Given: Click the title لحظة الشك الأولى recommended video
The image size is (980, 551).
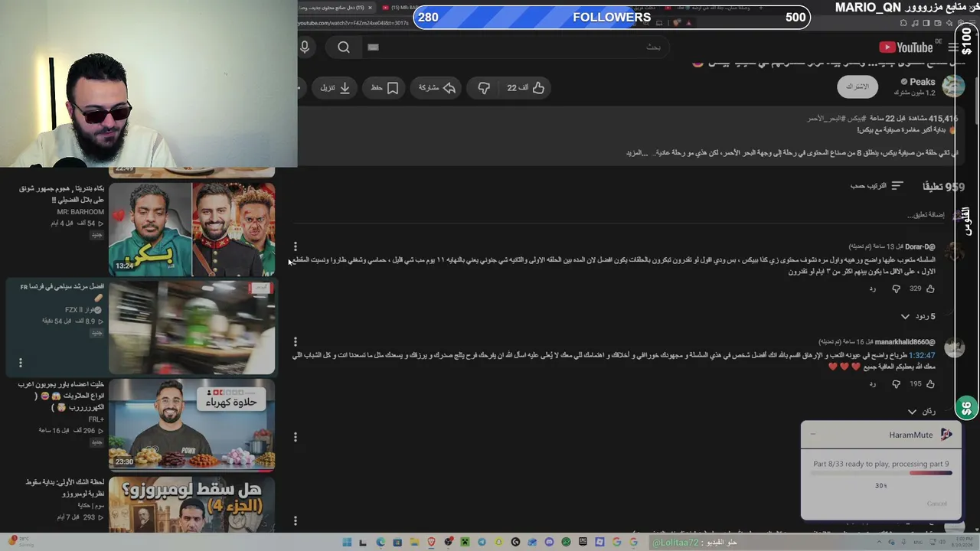Looking at the screenshot, I should (x=64, y=487).
